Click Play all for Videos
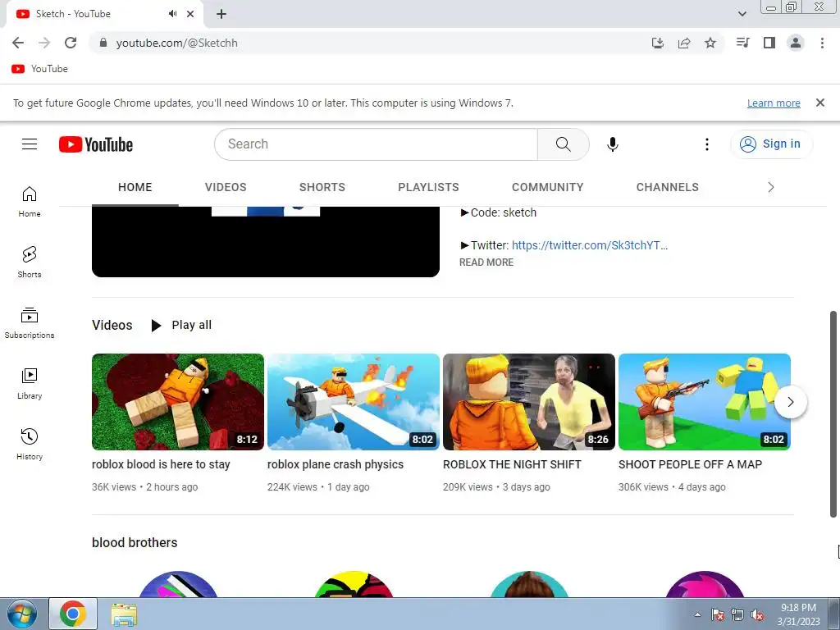Viewport: 840px width, 630px height. pyautogui.click(x=182, y=325)
